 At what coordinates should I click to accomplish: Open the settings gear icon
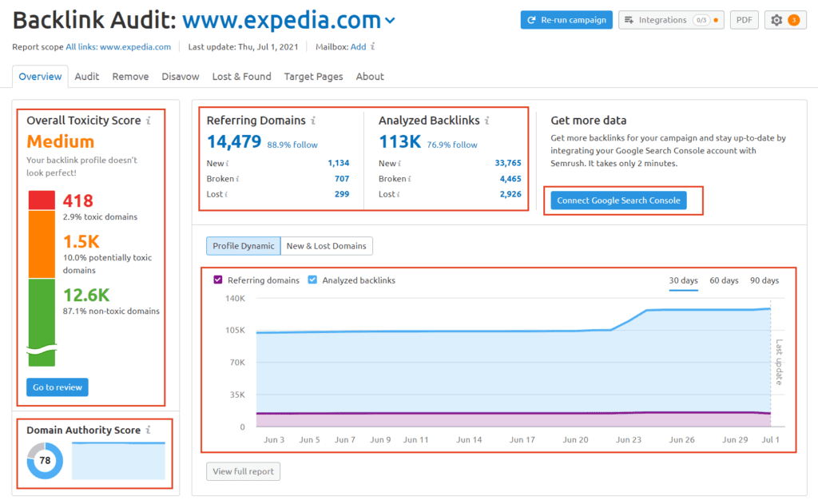tap(776, 20)
